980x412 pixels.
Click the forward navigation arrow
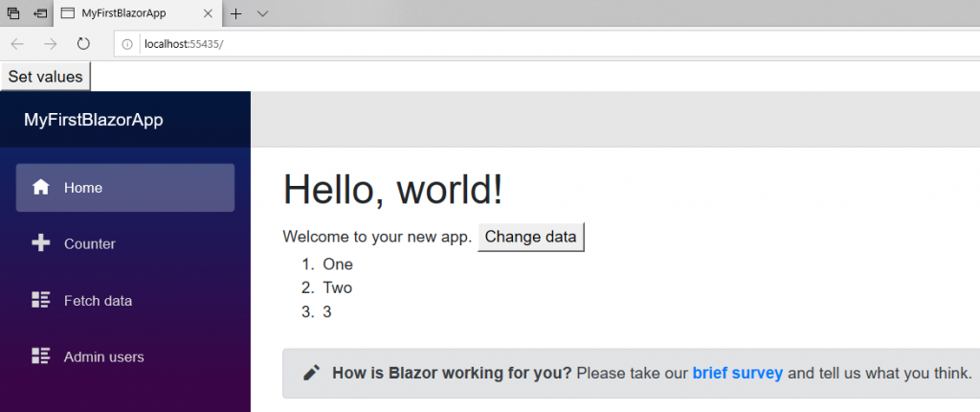[50, 44]
